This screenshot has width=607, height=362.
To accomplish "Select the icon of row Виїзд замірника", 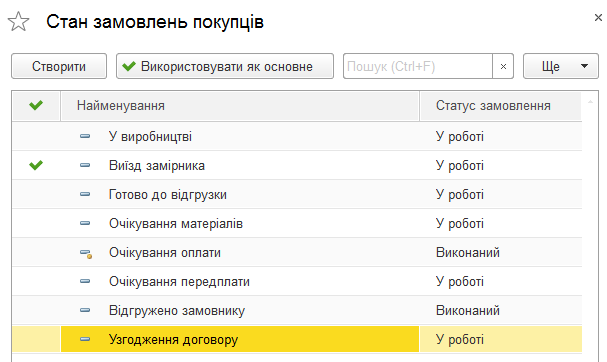I will pyautogui.click(x=85, y=165).
